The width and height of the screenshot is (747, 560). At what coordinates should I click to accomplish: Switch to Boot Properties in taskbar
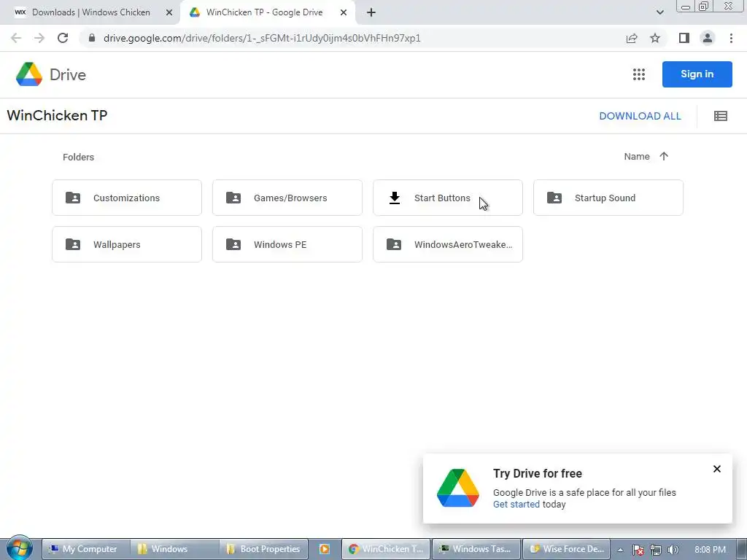(264, 549)
